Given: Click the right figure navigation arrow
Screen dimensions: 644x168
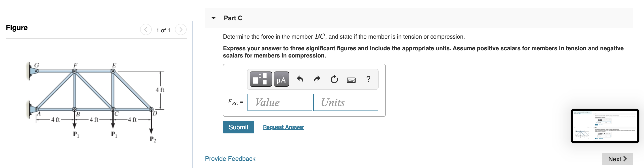Looking at the screenshot, I should pos(181,29).
